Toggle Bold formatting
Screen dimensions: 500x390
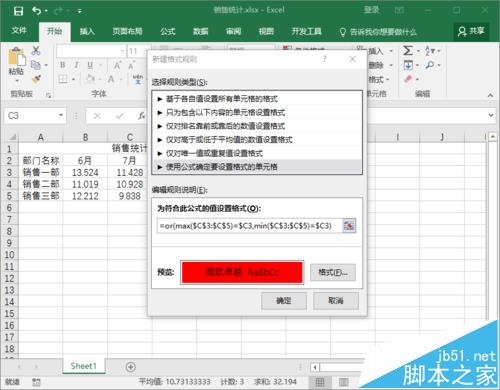coord(63,65)
